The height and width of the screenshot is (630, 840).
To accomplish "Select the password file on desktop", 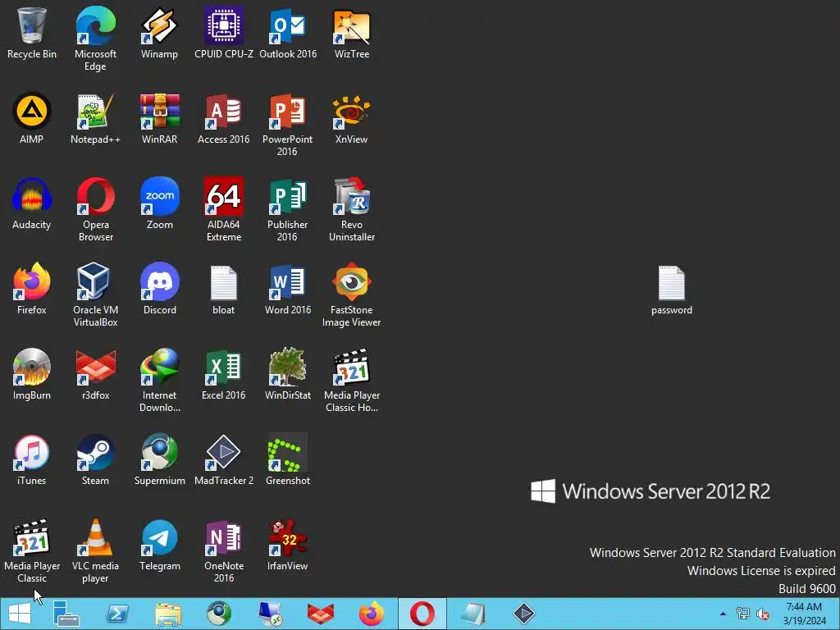I will 671,290.
